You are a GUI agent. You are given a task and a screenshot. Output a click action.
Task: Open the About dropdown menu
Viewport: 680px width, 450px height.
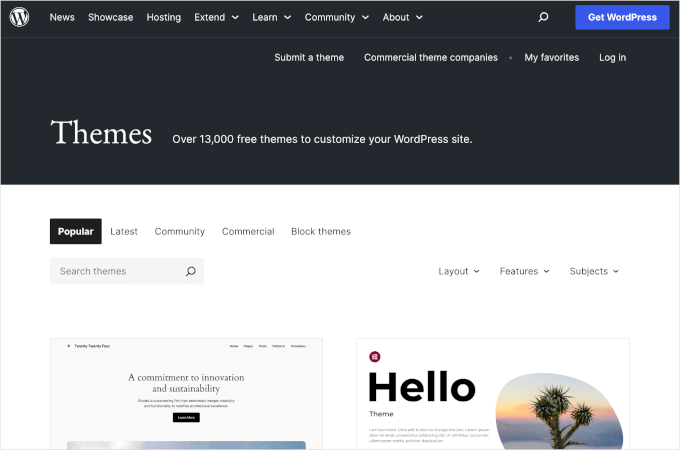[x=402, y=17]
